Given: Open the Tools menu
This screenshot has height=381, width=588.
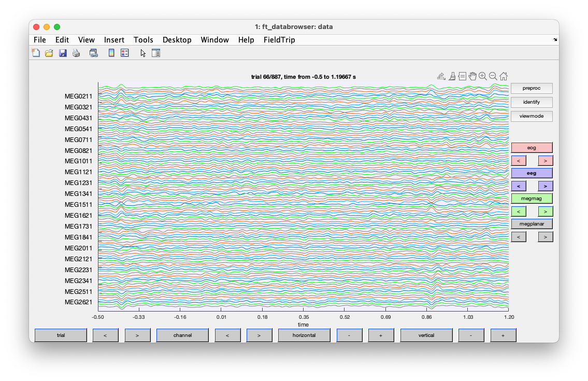Looking at the screenshot, I should 143,40.
